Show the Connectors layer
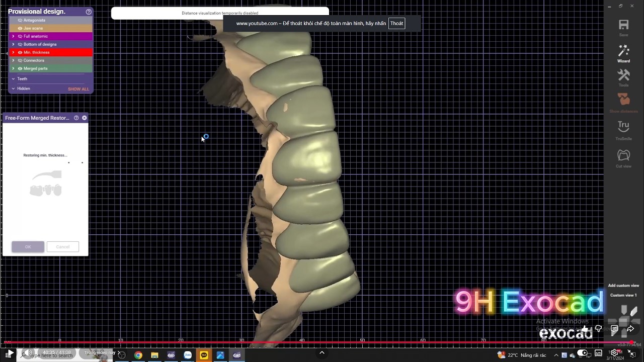 [x=20, y=60]
